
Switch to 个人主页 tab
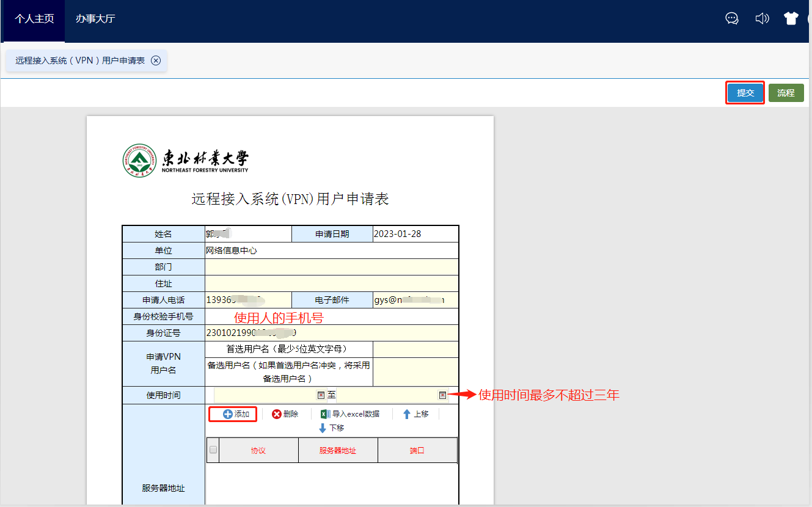tap(34, 18)
